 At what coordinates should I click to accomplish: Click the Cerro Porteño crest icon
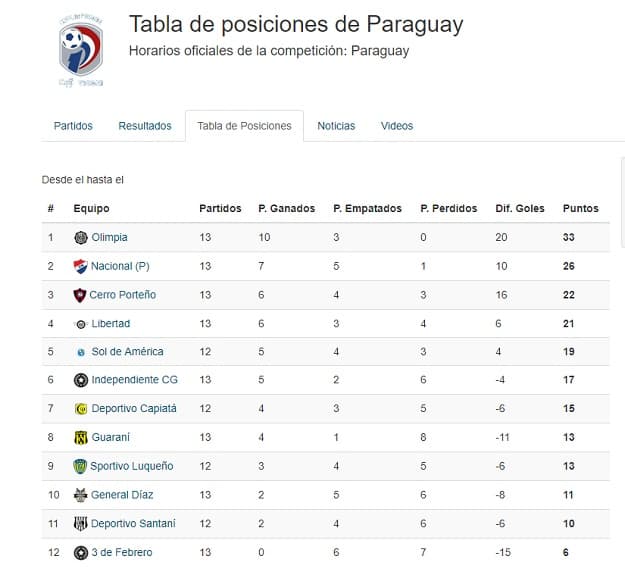(81, 295)
